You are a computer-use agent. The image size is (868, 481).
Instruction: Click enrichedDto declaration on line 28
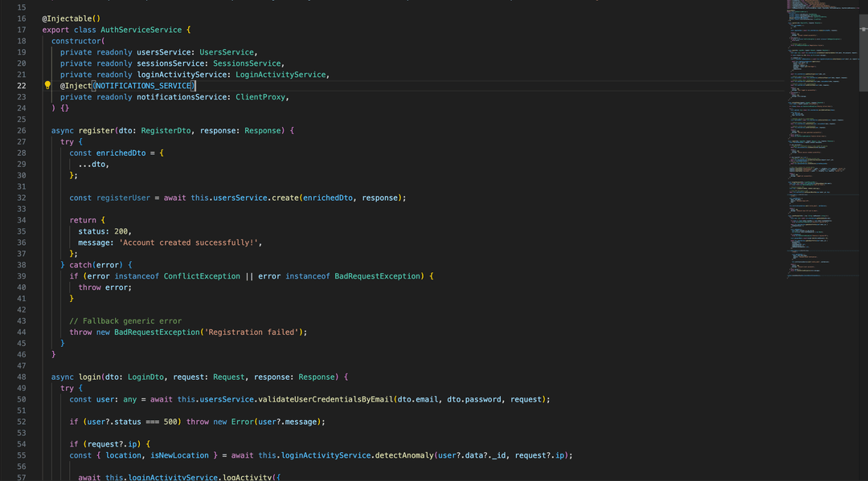pyautogui.click(x=121, y=153)
